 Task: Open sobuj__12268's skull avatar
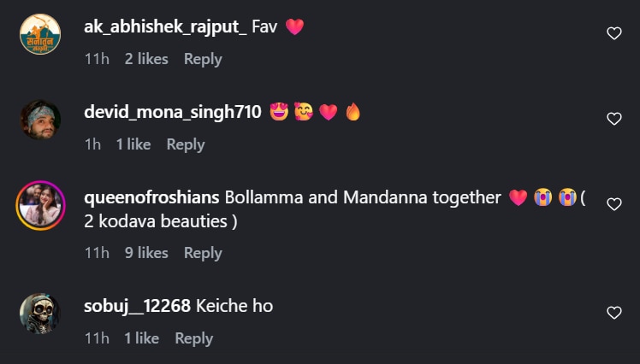click(x=40, y=314)
